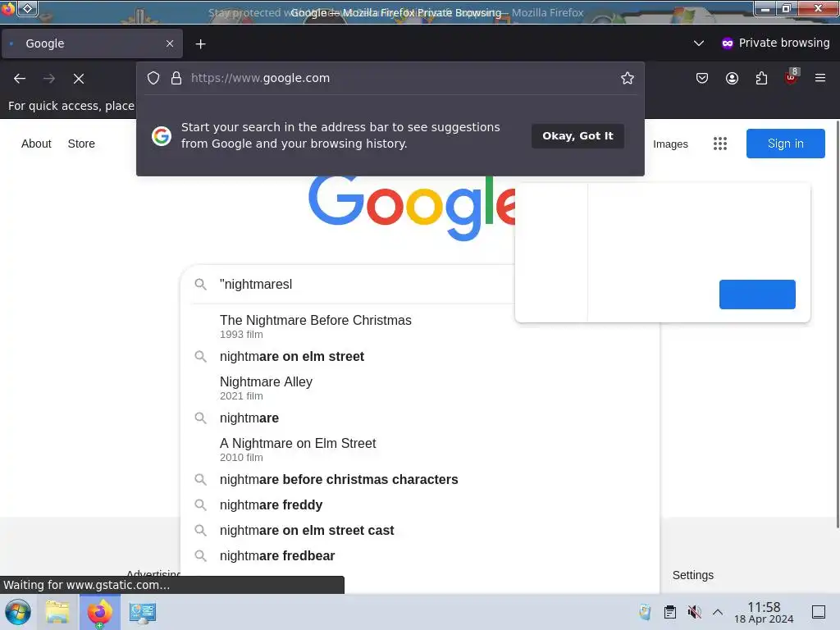Screen dimensions: 840x630
Task: Choose nightmare freddy suggestion
Action: pyautogui.click(x=420, y=504)
